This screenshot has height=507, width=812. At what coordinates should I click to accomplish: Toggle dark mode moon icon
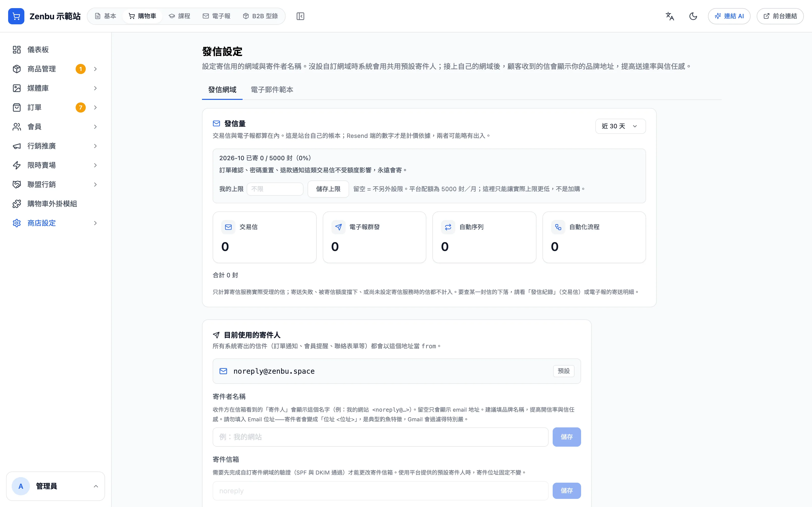click(693, 16)
